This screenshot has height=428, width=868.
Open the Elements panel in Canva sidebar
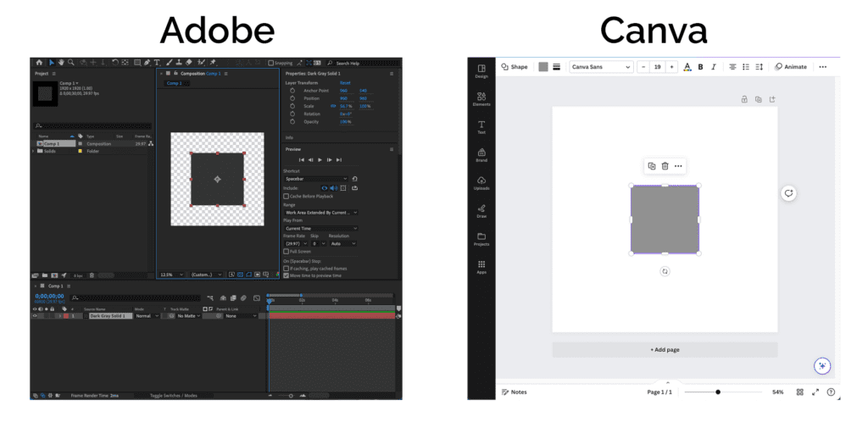pos(481,98)
